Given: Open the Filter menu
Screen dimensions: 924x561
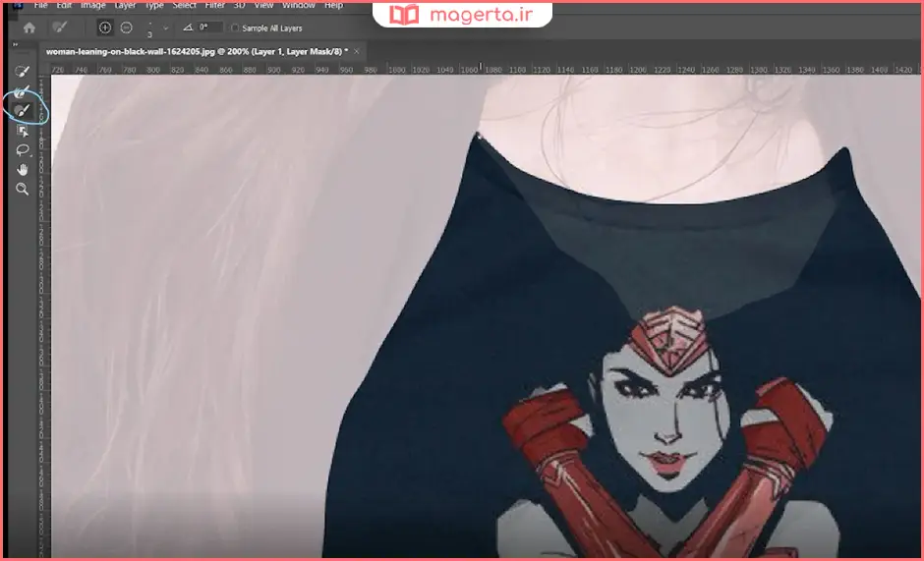Looking at the screenshot, I should click(x=215, y=5).
